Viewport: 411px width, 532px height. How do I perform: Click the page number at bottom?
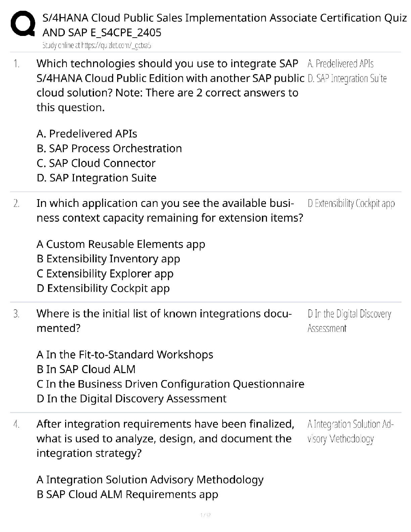pyautogui.click(x=205, y=515)
